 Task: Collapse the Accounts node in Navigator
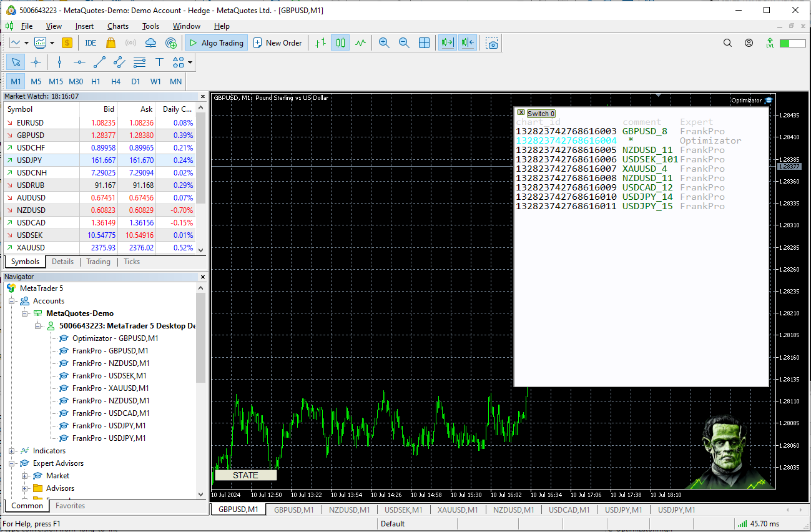[11, 300]
